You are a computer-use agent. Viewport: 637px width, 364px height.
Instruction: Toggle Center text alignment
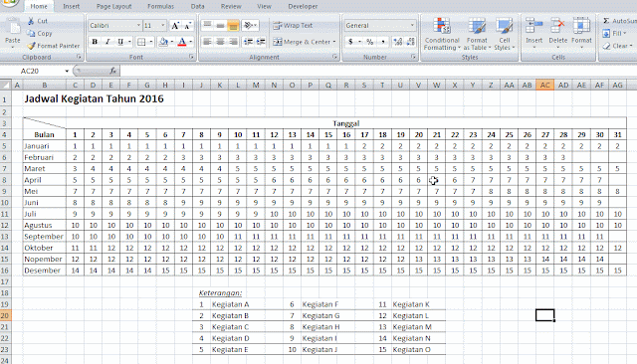(x=220, y=42)
